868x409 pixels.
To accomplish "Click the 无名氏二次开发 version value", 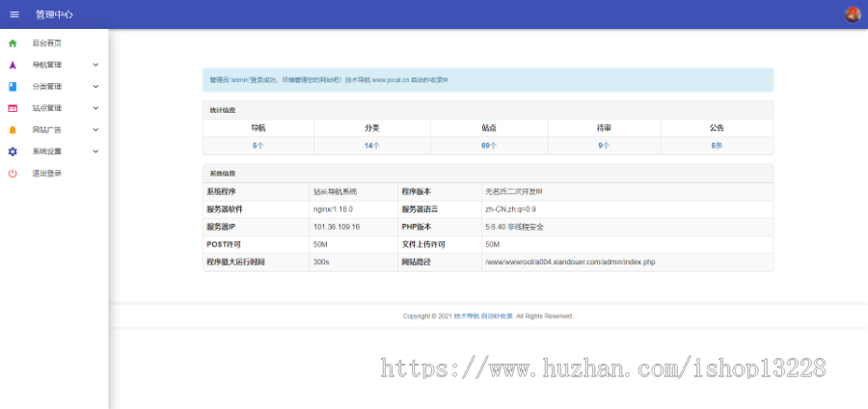I will 514,192.
